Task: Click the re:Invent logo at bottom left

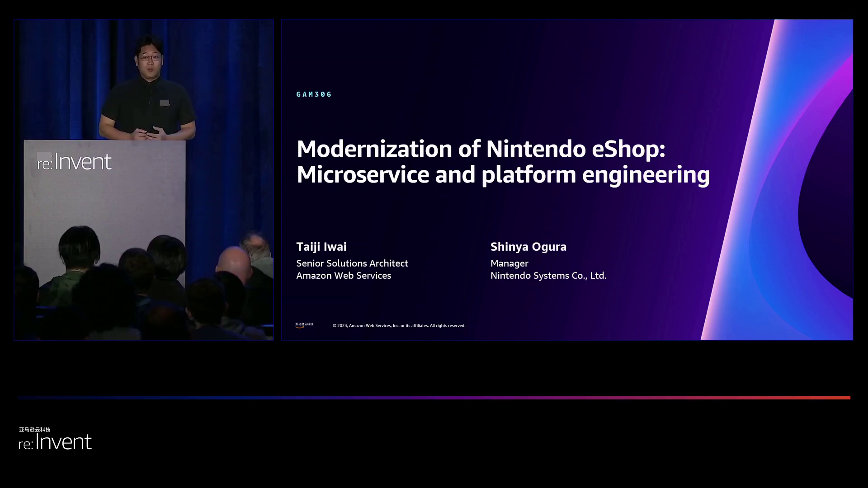Action: coord(55,442)
